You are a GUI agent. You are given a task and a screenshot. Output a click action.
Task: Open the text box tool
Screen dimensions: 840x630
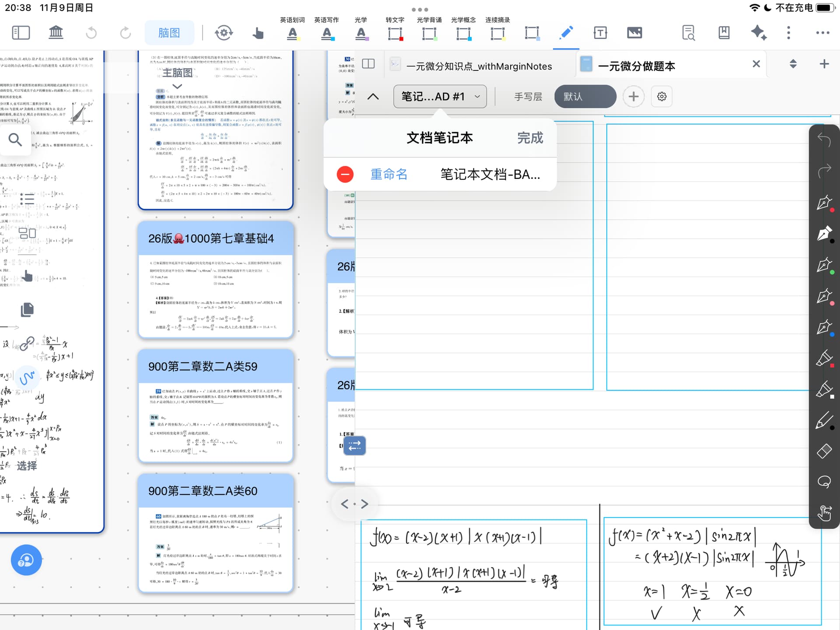pos(600,33)
